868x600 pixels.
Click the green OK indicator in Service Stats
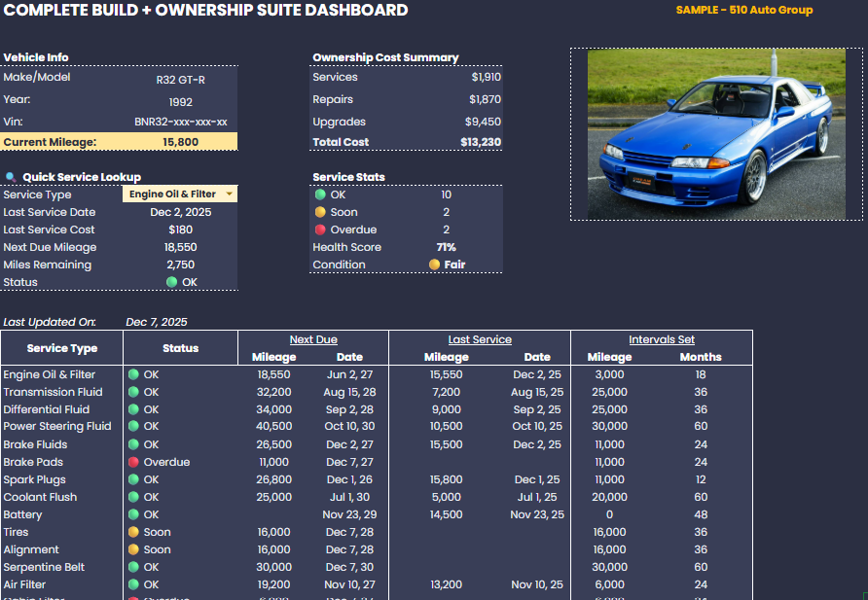coord(319,194)
